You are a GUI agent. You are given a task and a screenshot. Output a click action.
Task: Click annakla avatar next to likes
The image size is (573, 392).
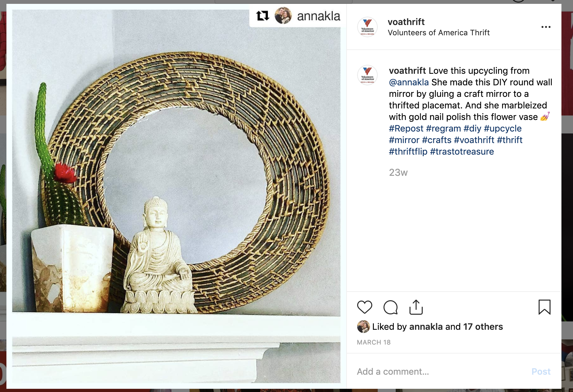[363, 327]
